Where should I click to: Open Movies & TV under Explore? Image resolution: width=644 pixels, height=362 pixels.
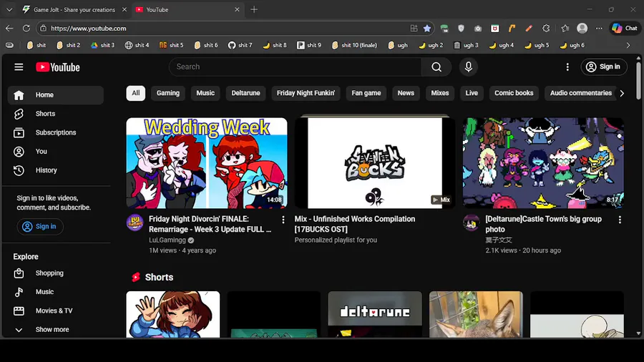click(x=56, y=310)
